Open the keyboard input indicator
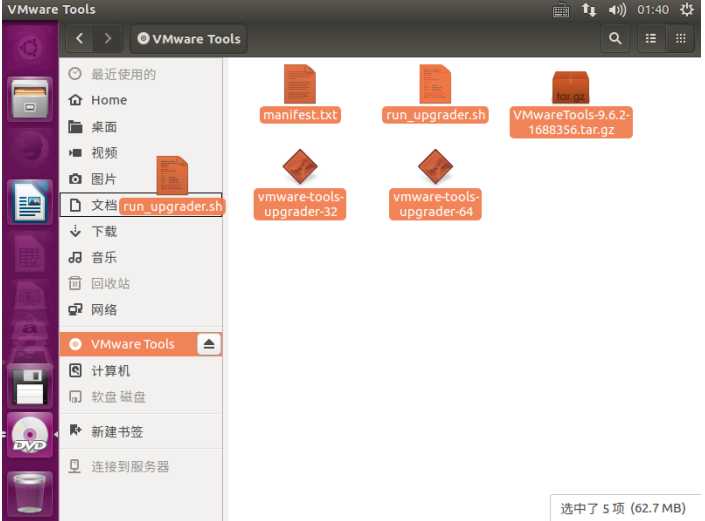 [x=561, y=11]
